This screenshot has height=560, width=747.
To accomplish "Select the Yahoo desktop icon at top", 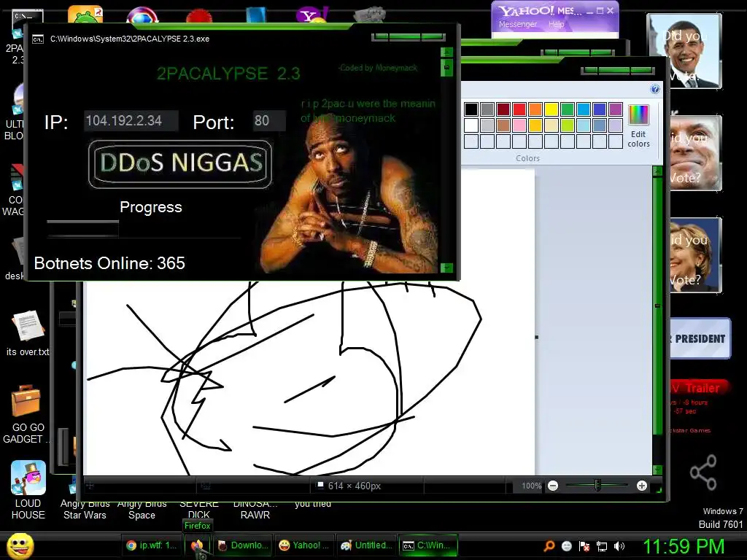I will 311,15.
